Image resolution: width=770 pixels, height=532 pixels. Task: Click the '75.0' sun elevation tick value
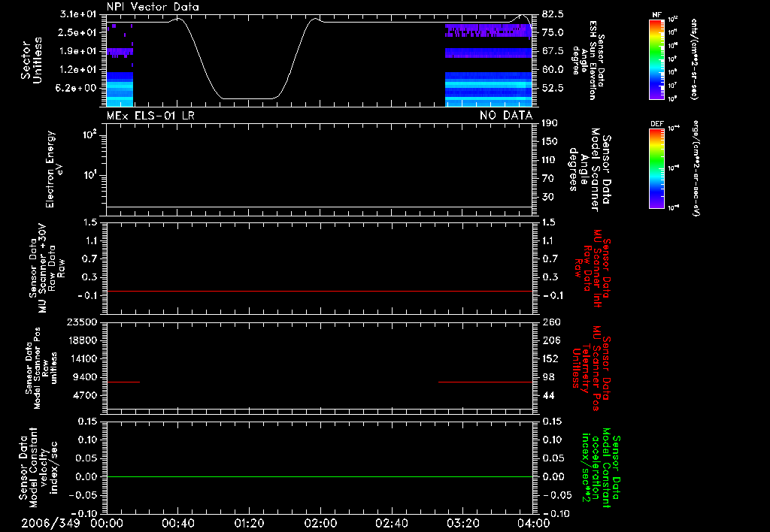pos(553,32)
